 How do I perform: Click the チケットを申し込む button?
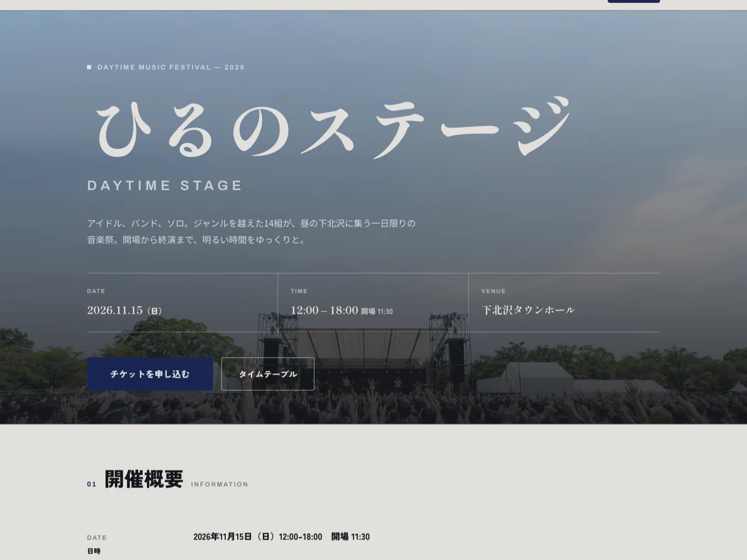coord(150,374)
